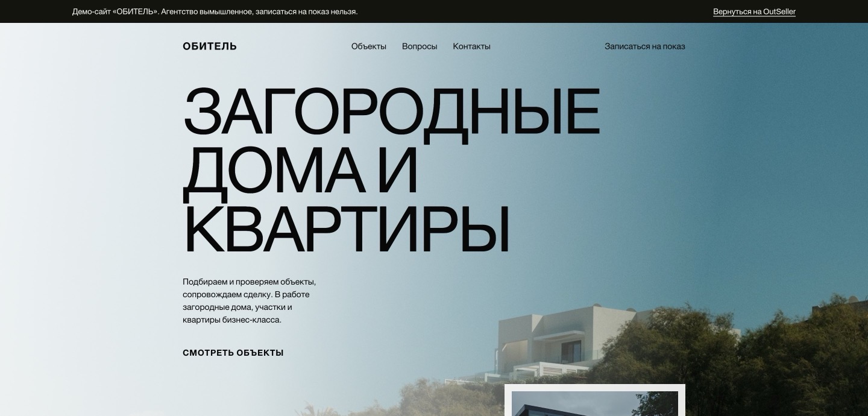Image resolution: width=868 pixels, height=416 pixels.
Task: Open the Объекты menu item
Action: (369, 46)
